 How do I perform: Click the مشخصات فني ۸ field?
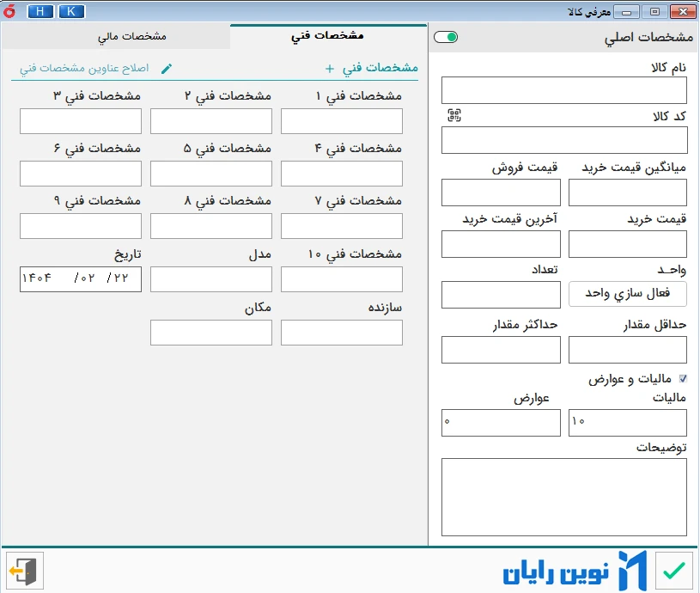(211, 226)
